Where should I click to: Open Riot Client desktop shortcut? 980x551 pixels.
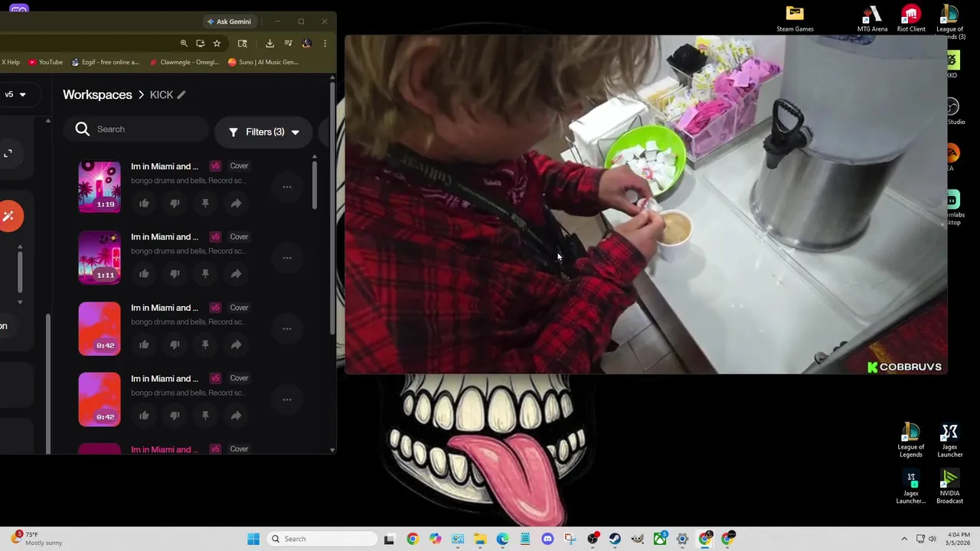point(911,19)
